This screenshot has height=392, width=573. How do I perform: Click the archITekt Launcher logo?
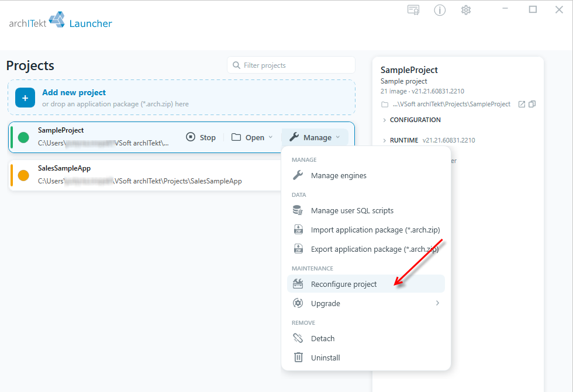[x=60, y=20]
